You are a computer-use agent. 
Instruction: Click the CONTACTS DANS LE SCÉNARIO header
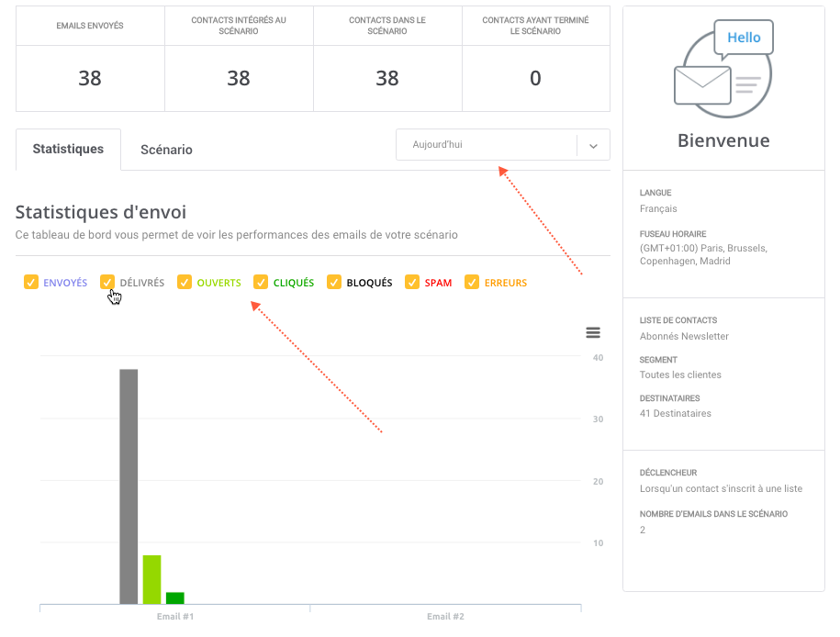tap(387, 26)
